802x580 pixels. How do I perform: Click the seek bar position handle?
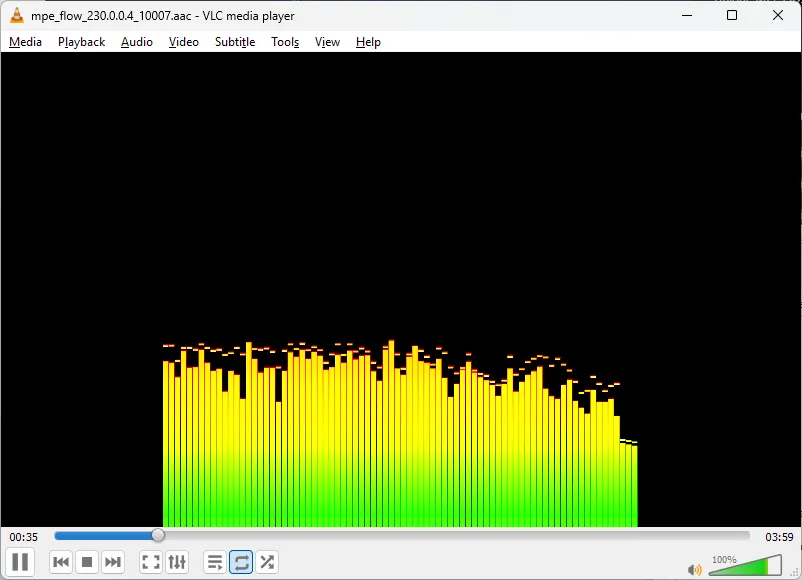(158, 536)
